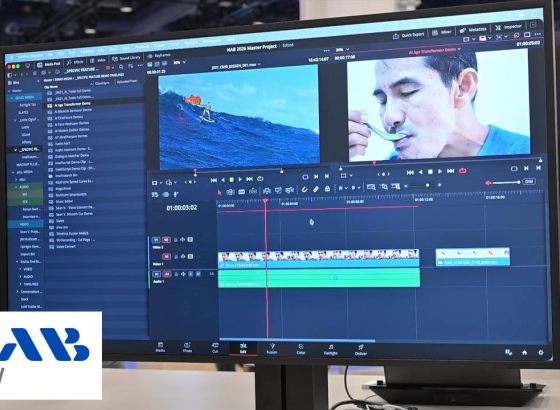Screen dimensions: 560x410
Task: Jump to first frame in timeline viewer
Action: click(410, 172)
